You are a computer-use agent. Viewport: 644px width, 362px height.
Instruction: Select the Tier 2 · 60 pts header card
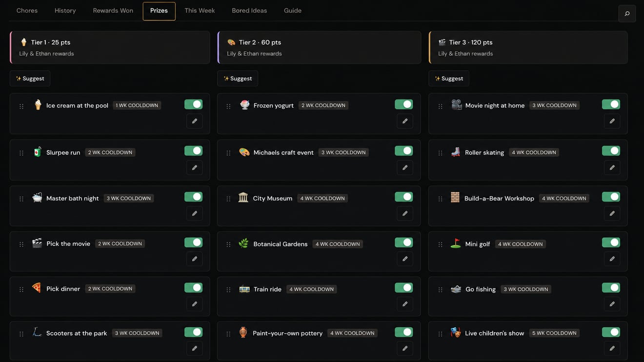319,47
